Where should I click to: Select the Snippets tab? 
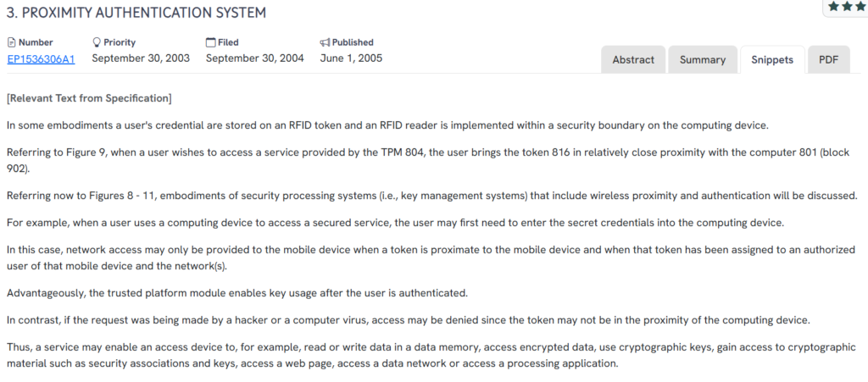772,59
